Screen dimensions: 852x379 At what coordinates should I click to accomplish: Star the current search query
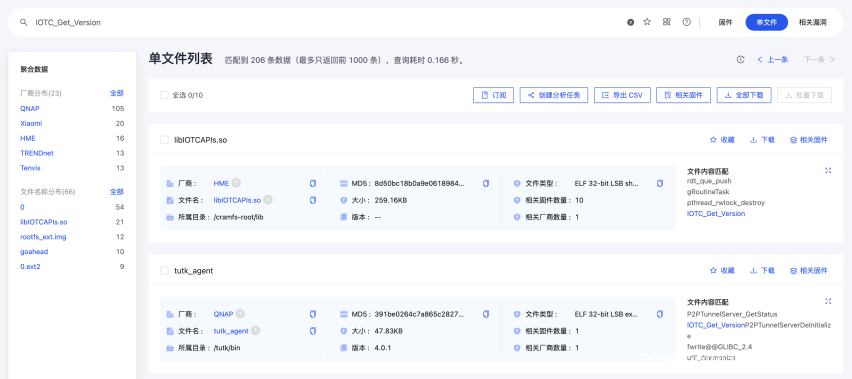coord(647,22)
